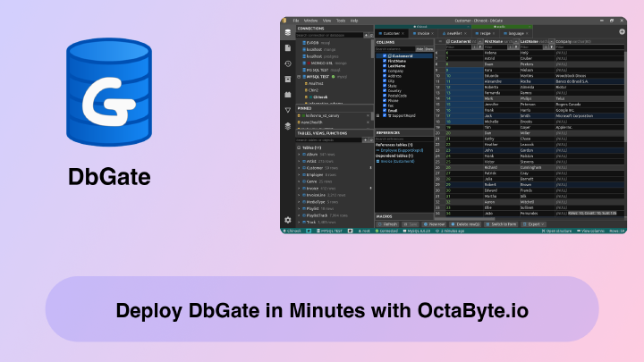Open the File menu
This screenshot has height=362, width=644.
296,21
